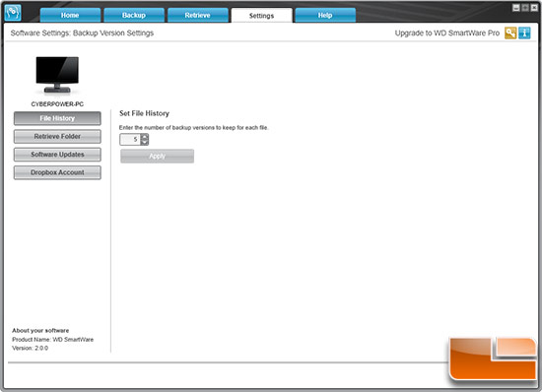
Task: Open Software Updates settings
Action: [57, 155]
